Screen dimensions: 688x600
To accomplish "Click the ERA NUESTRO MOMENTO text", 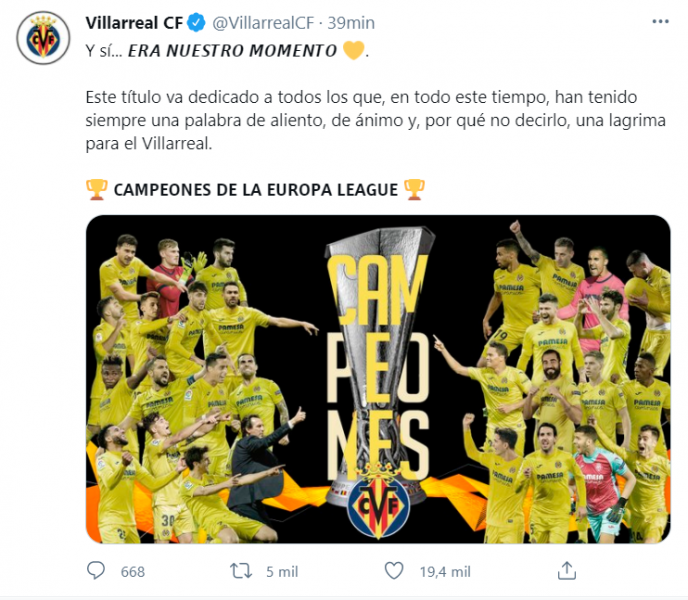I will (x=232, y=51).
